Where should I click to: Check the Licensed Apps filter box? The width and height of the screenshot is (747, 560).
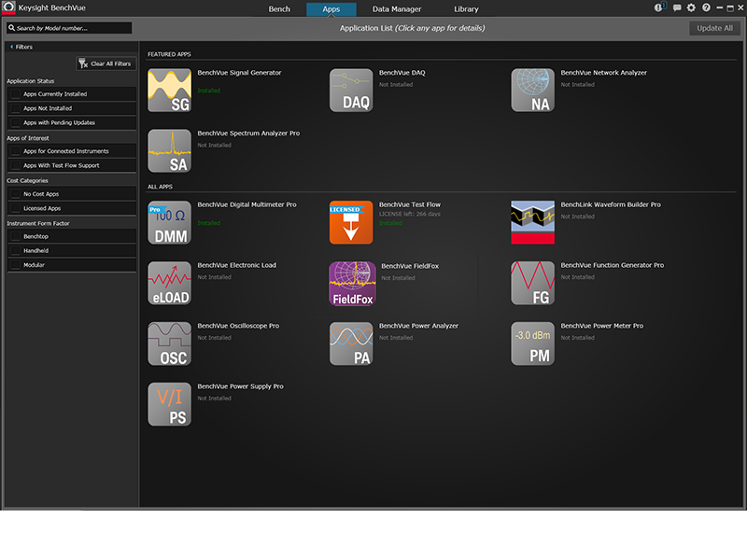click(15, 208)
